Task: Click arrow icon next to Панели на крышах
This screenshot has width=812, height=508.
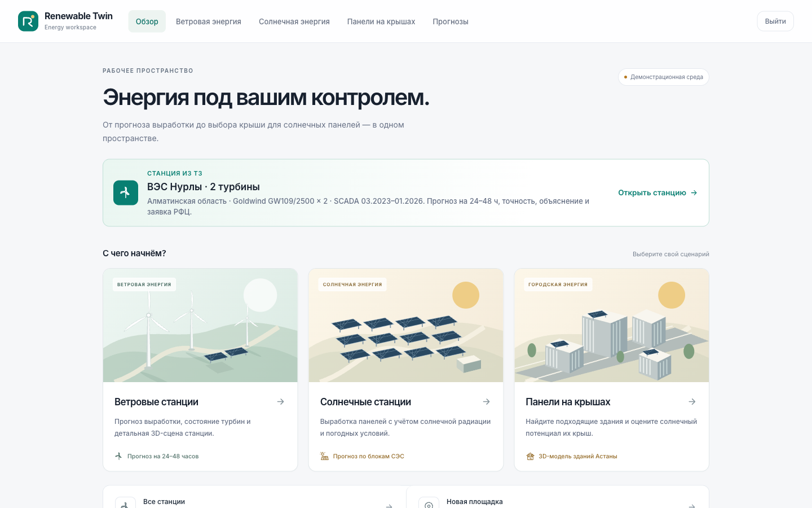Action: point(692,402)
